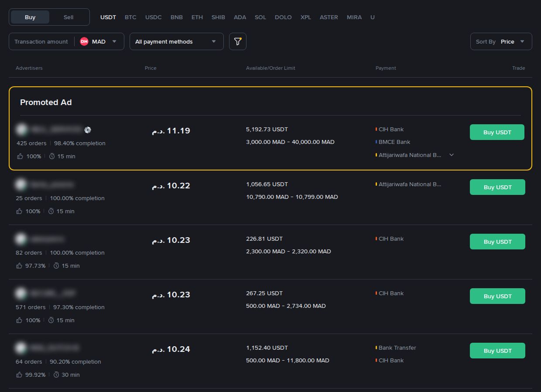Image resolution: width=541 pixels, height=392 pixels.
Task: Click the 98.40% completion text
Action: coord(80,143)
